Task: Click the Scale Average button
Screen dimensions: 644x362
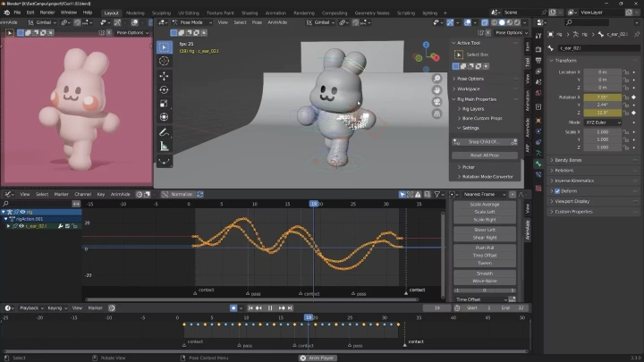Action: [x=485, y=205]
